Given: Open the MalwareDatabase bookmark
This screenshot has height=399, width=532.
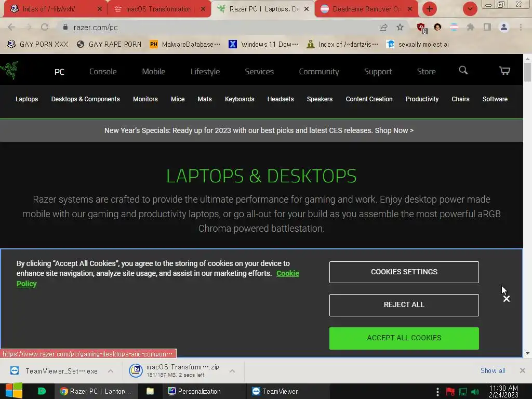Looking at the screenshot, I should pyautogui.click(x=185, y=44).
